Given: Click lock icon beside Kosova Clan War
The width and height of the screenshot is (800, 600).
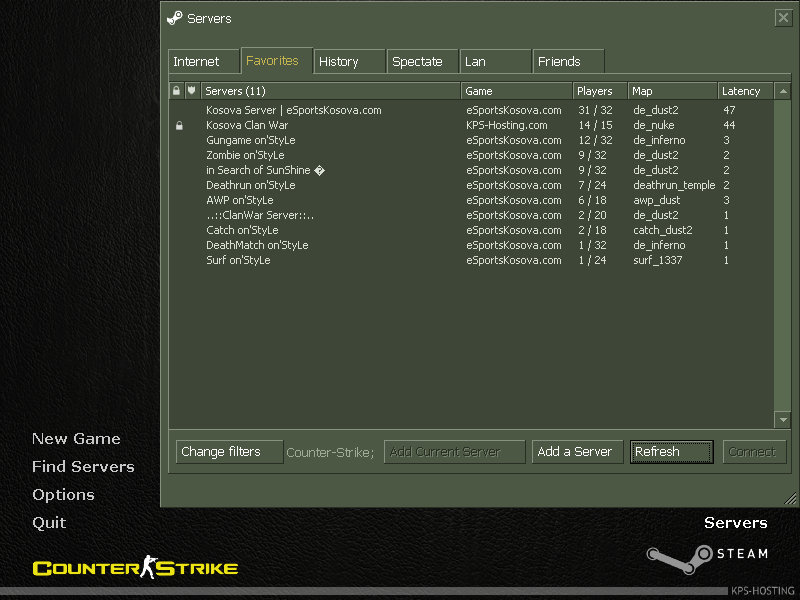Looking at the screenshot, I should pyautogui.click(x=179, y=126).
